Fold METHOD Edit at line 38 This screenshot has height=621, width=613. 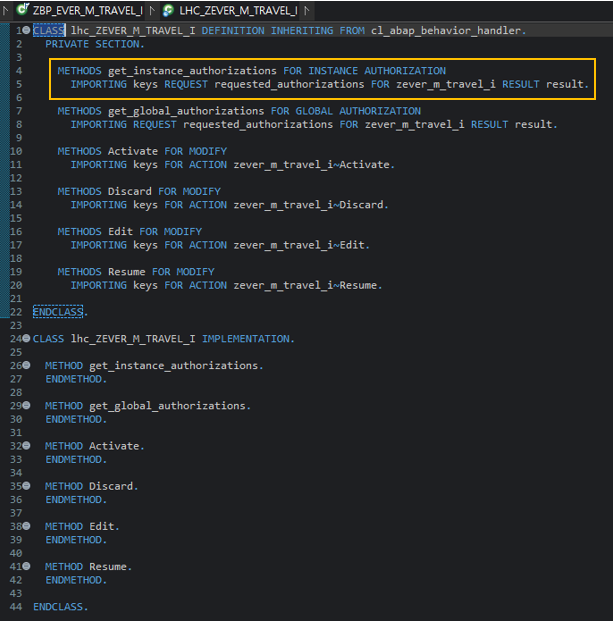(26, 526)
